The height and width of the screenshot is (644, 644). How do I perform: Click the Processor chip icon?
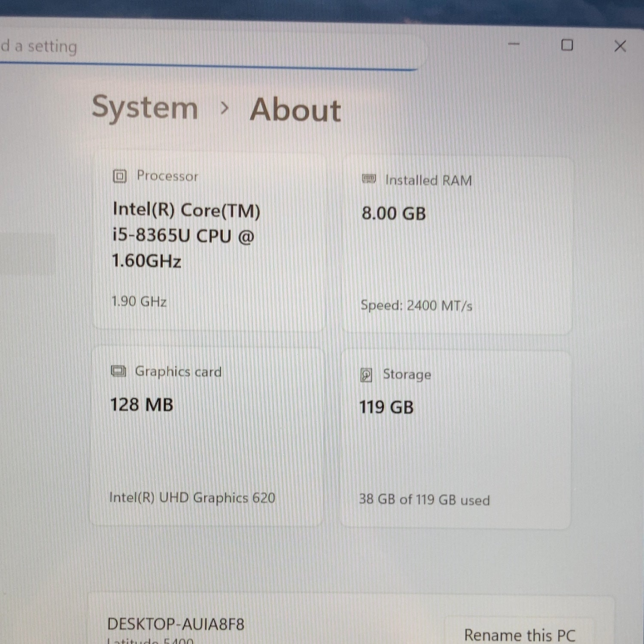coord(119,176)
